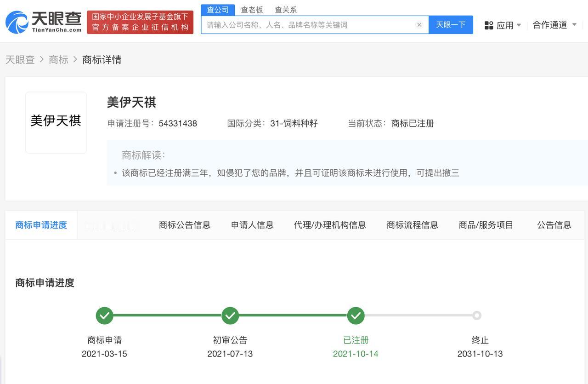Switch to 公告信息 tab
Viewport: 588px width, 384px height.
click(554, 225)
